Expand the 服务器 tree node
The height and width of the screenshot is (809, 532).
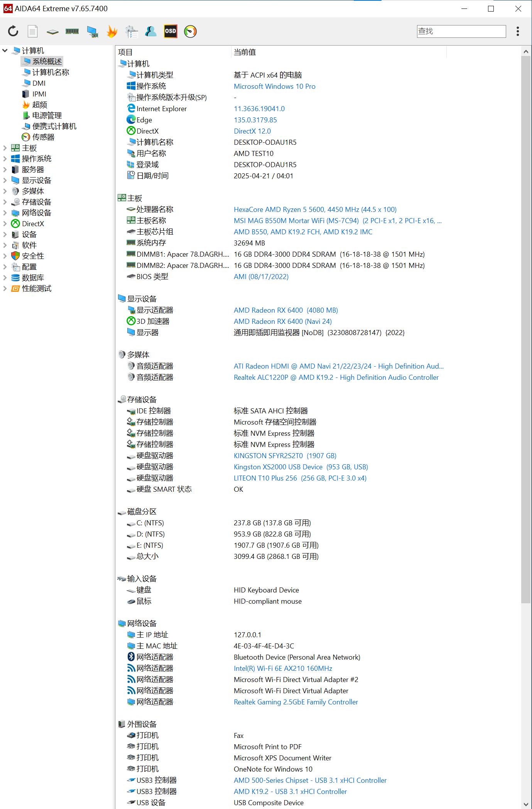click(5, 169)
